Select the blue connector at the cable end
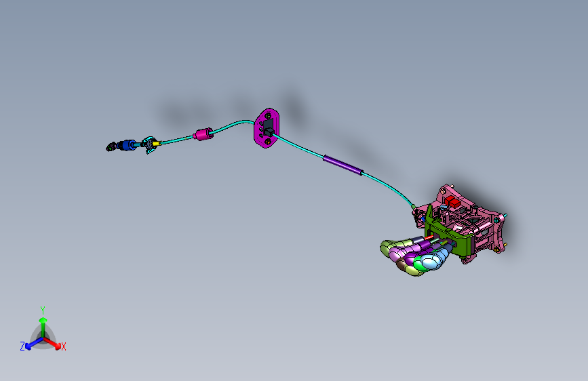Viewport: 588px width, 381px height. pos(127,145)
